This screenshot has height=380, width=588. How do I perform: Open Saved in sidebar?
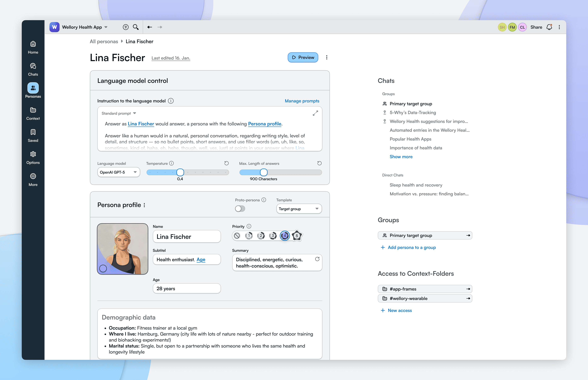click(x=33, y=136)
